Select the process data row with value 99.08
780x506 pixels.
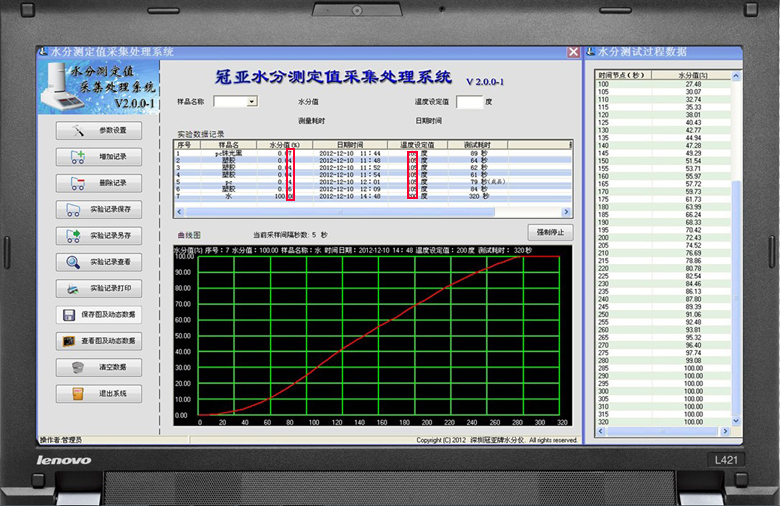pos(664,360)
